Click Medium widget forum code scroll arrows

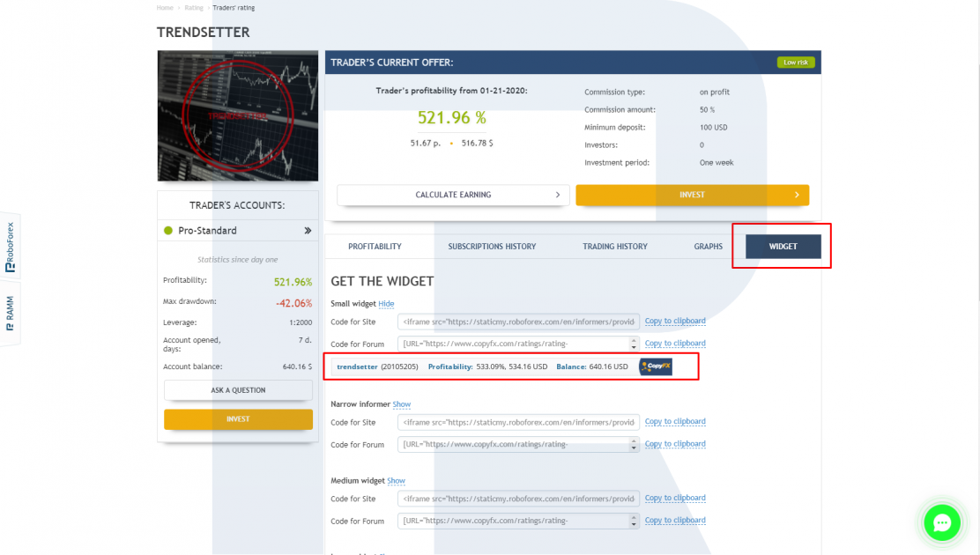634,521
